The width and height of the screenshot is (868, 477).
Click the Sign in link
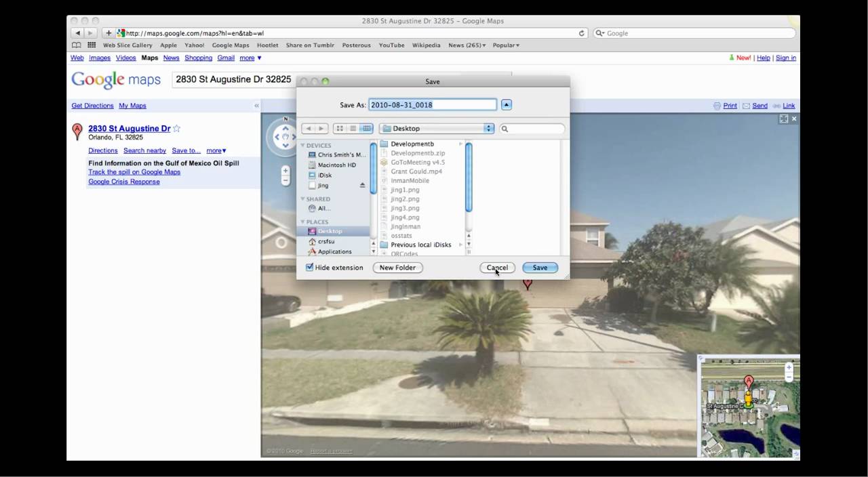pyautogui.click(x=786, y=58)
